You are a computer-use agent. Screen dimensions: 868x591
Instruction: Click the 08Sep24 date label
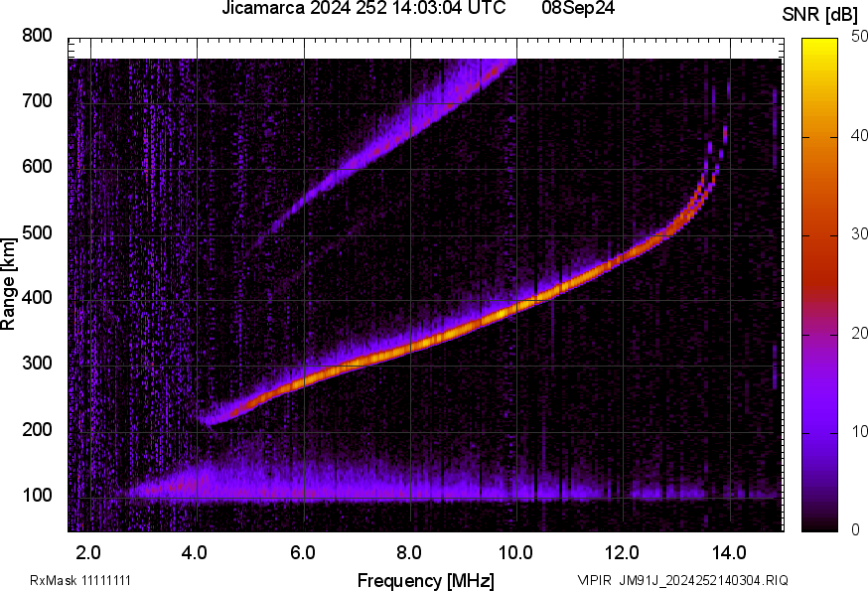(x=576, y=10)
